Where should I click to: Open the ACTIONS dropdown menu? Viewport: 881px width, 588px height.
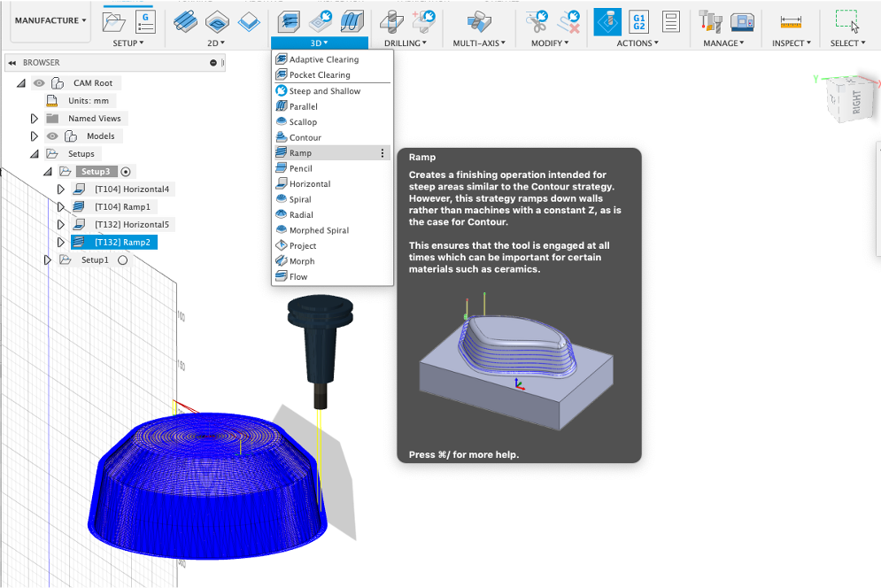[x=638, y=43]
